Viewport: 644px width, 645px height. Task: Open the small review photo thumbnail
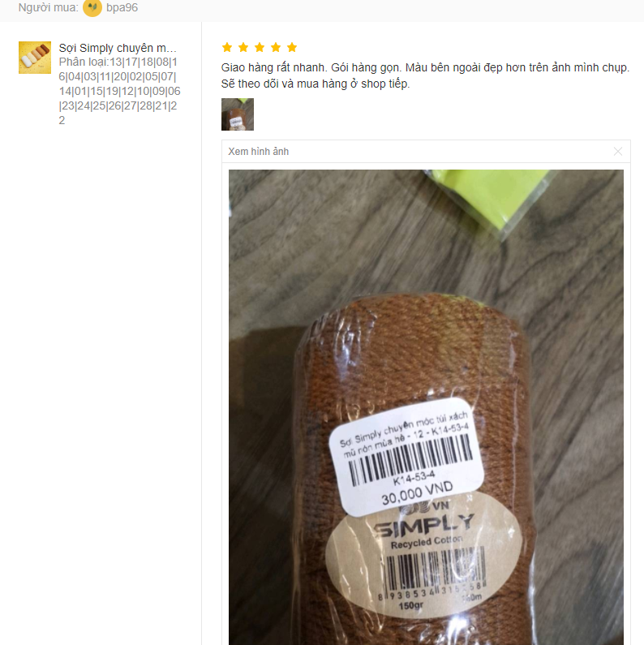238,114
